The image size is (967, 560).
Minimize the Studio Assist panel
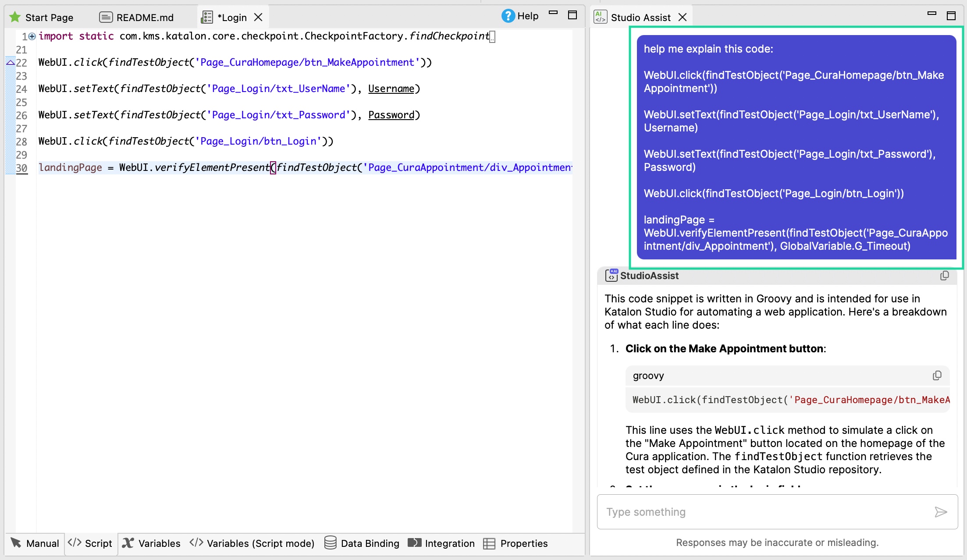932,14
